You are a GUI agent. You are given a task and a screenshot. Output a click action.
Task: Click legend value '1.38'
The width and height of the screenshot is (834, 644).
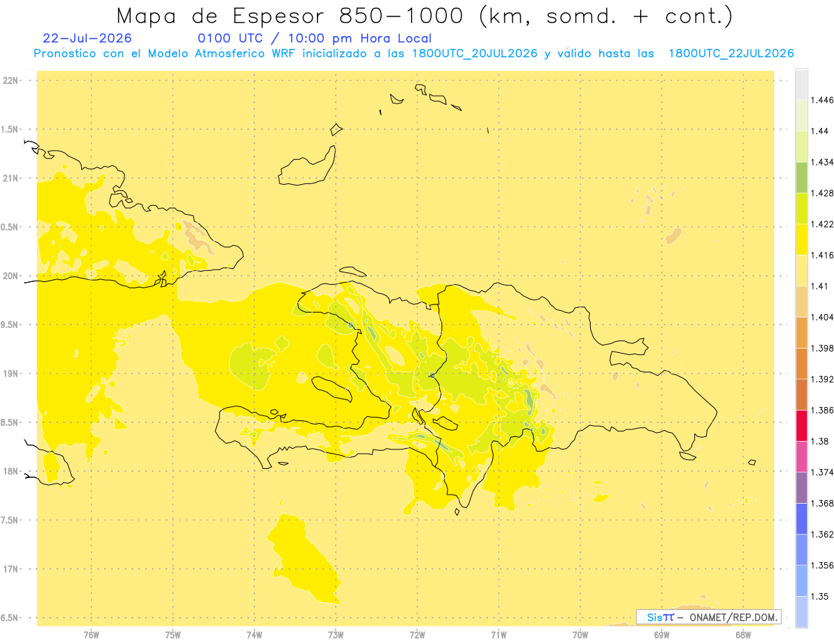820,441
